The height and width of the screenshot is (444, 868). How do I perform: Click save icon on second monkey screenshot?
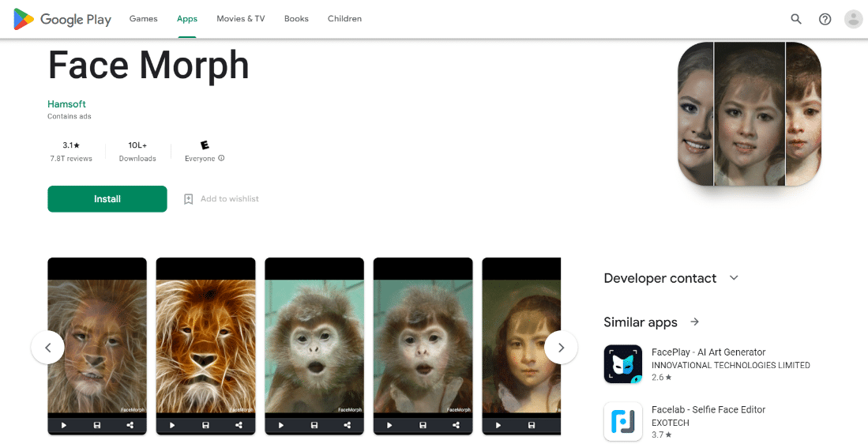point(423,425)
